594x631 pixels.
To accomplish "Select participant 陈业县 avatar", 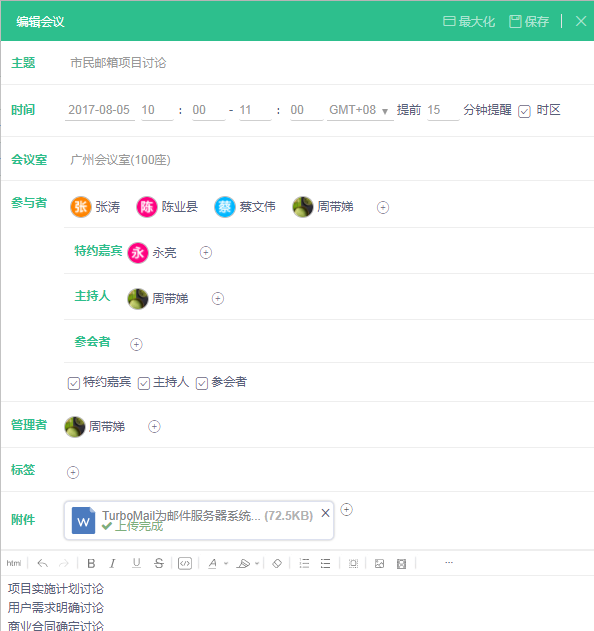I will (147, 207).
